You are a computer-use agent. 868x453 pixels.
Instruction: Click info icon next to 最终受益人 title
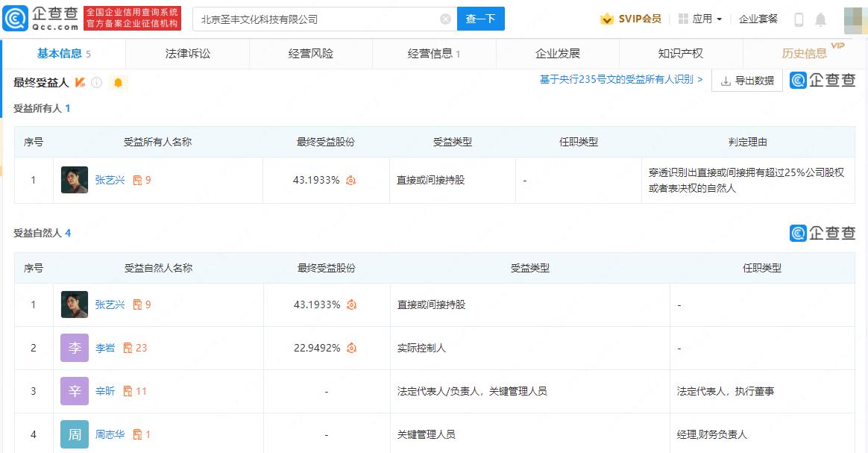pyautogui.click(x=97, y=82)
